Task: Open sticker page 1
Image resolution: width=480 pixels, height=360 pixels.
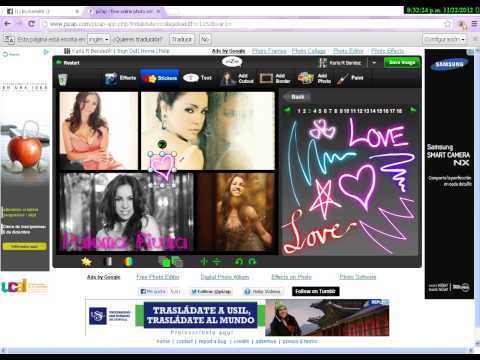Action: point(299,111)
